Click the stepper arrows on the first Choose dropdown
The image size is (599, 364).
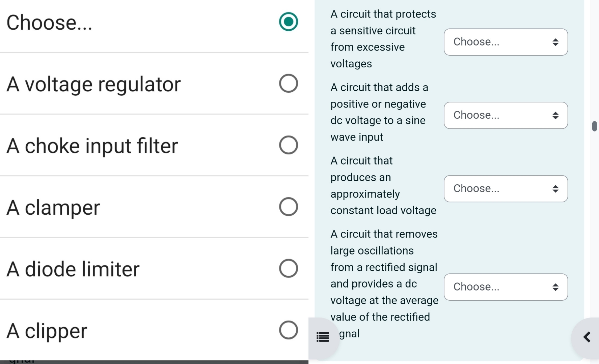pyautogui.click(x=556, y=42)
